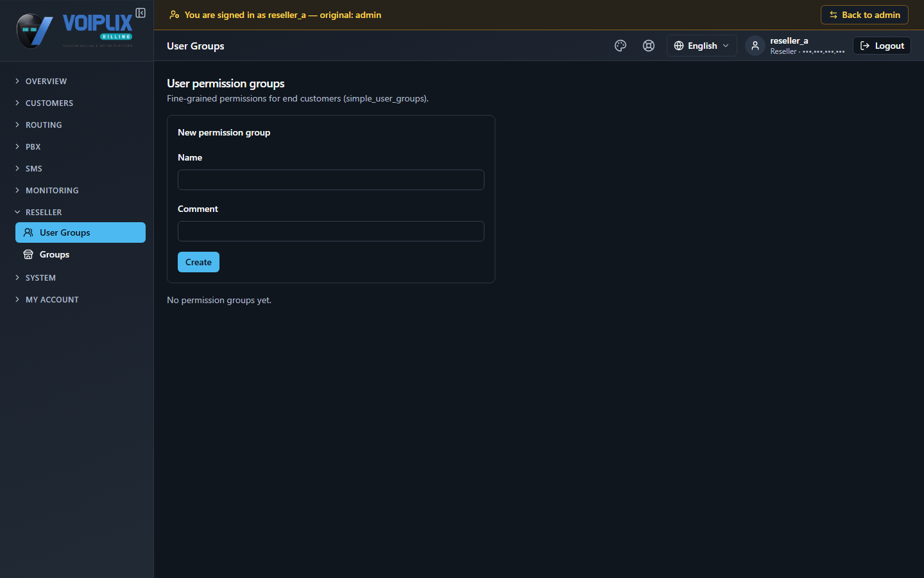Open the support lifebuoy icon
This screenshot has width=924, height=578.
pos(649,46)
